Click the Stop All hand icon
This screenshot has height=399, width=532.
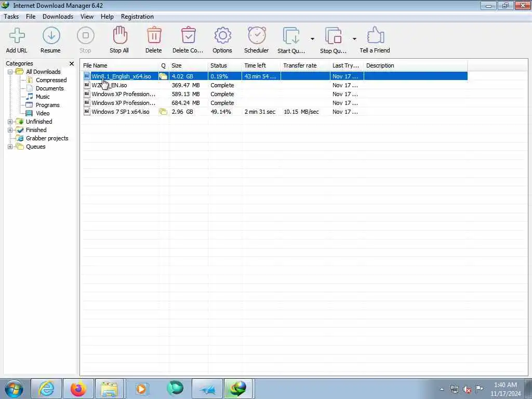(x=119, y=35)
